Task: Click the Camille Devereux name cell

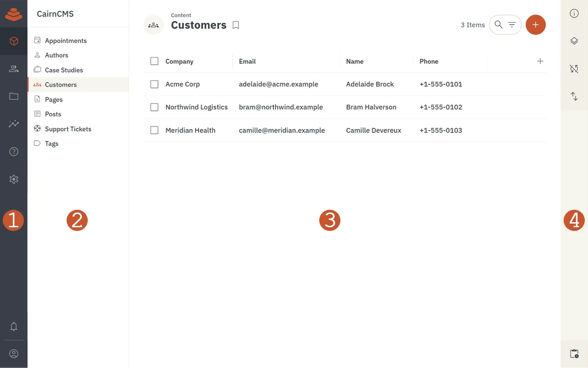Action: click(x=373, y=130)
